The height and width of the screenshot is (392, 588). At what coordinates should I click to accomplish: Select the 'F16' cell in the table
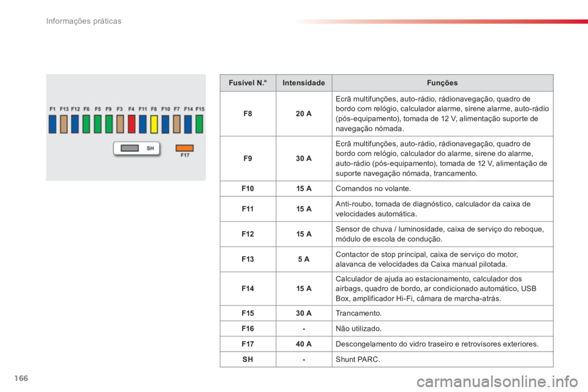click(x=248, y=328)
